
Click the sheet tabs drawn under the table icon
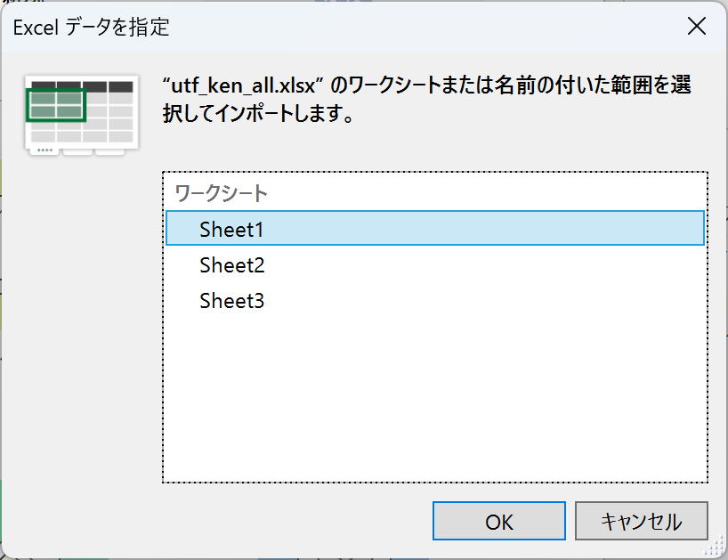[80, 150]
